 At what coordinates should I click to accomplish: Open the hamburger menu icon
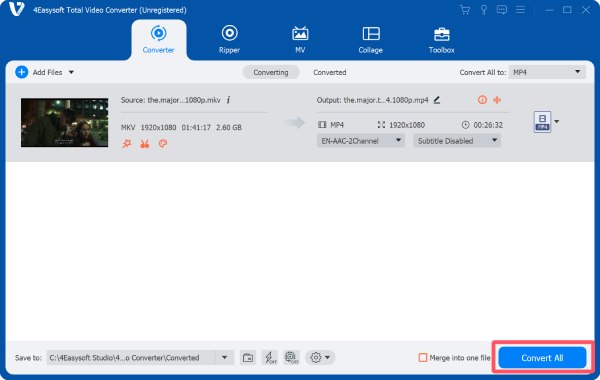pos(520,10)
